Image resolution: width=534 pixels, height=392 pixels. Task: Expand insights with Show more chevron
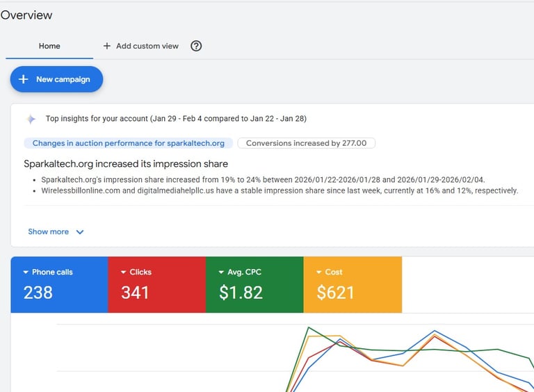coord(79,232)
